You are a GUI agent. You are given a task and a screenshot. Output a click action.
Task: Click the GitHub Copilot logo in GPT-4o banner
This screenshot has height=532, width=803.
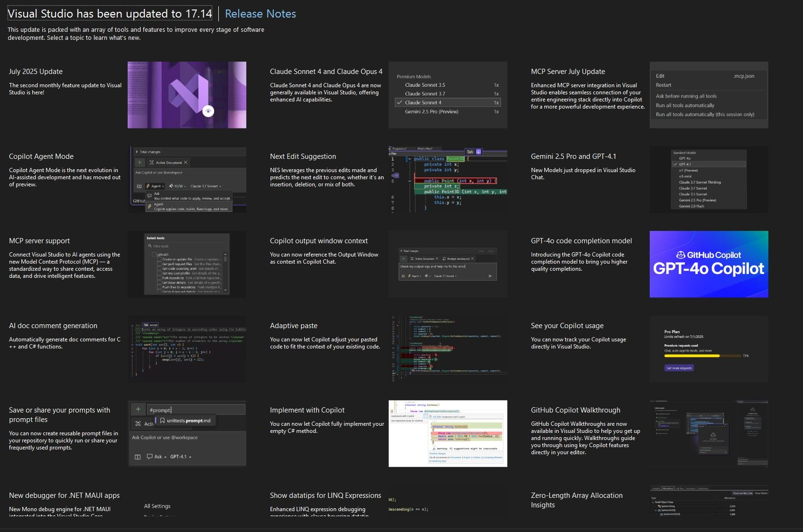click(681, 255)
